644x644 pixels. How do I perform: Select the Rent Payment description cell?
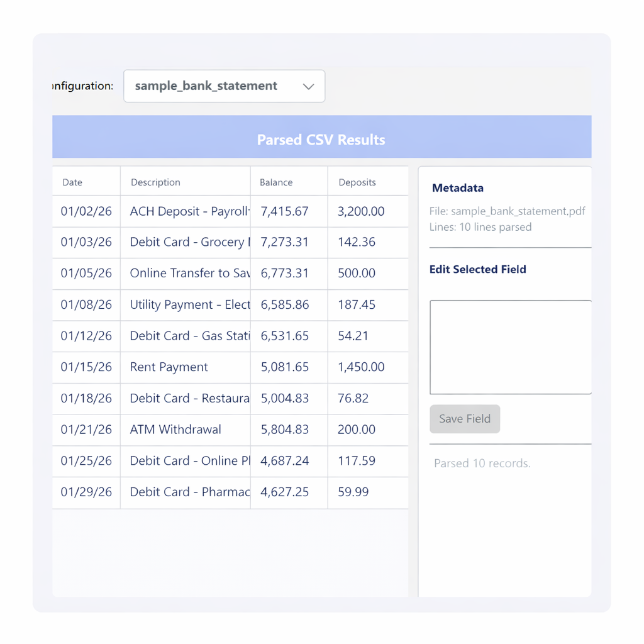point(169,367)
